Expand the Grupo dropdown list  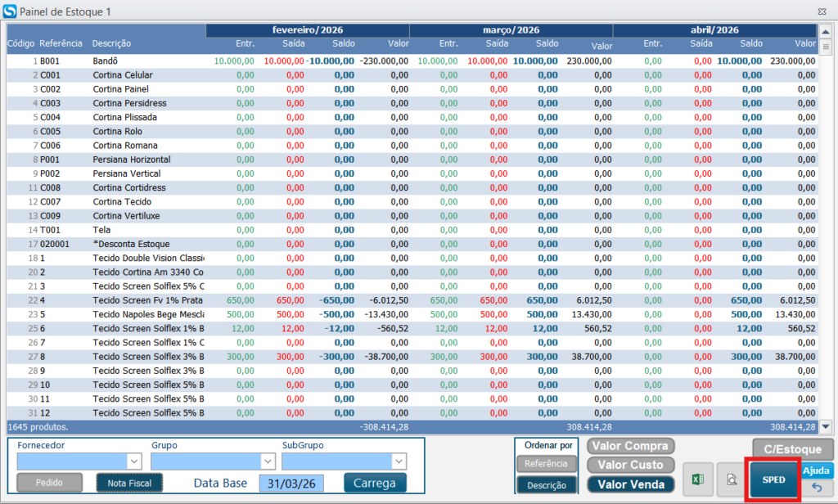tap(267, 461)
